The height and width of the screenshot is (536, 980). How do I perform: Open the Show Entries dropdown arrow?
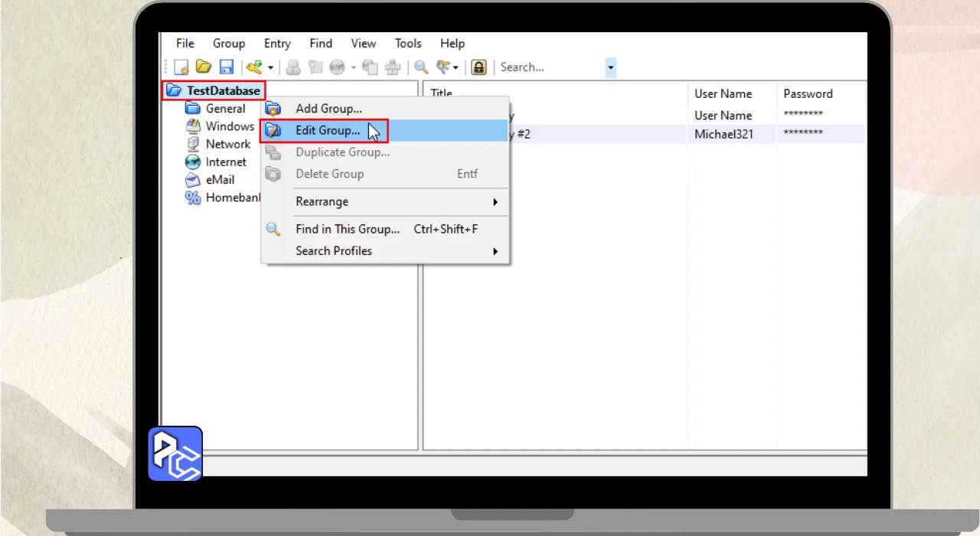pos(456,68)
